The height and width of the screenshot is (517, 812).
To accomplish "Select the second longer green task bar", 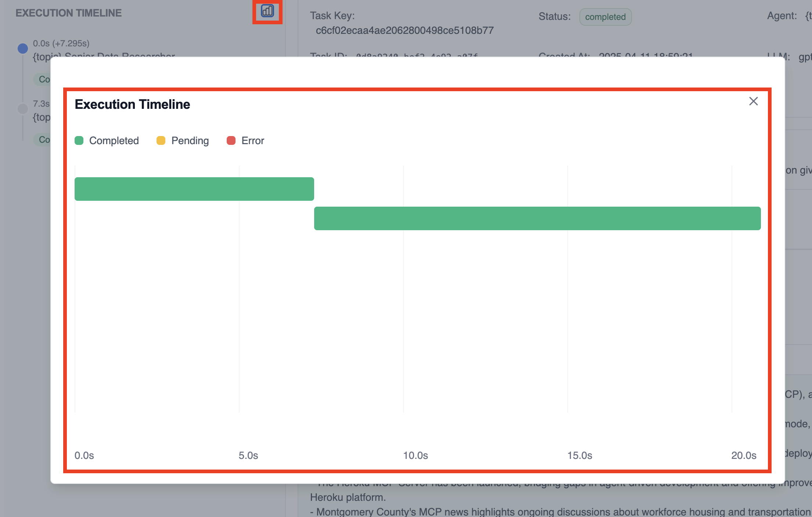I will tap(537, 218).
